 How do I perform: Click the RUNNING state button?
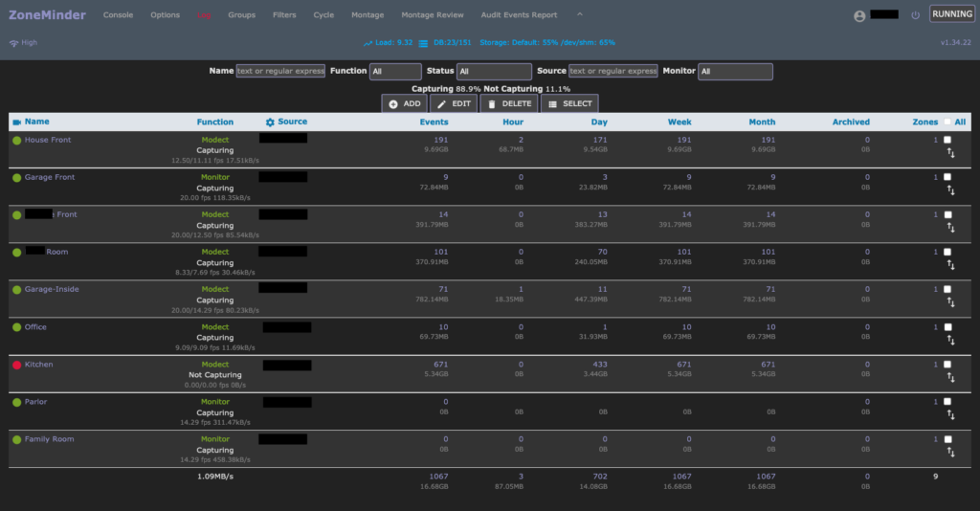pos(951,14)
